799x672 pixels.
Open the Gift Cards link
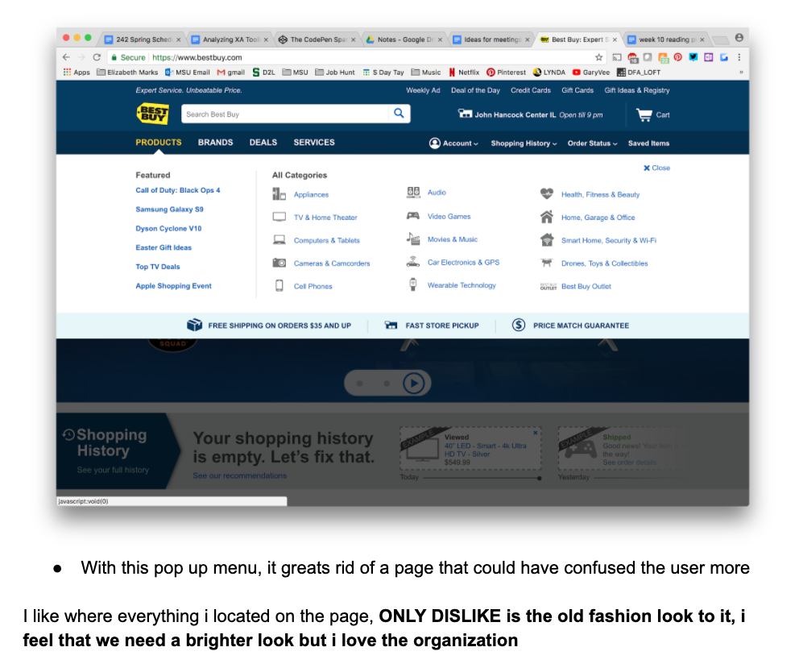pos(578,90)
